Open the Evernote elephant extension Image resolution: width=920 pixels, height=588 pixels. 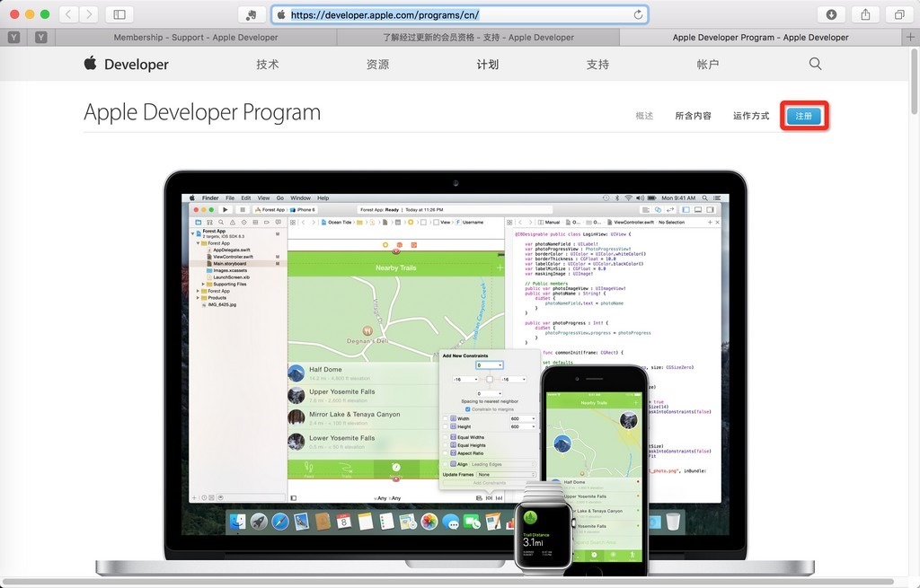(x=252, y=14)
